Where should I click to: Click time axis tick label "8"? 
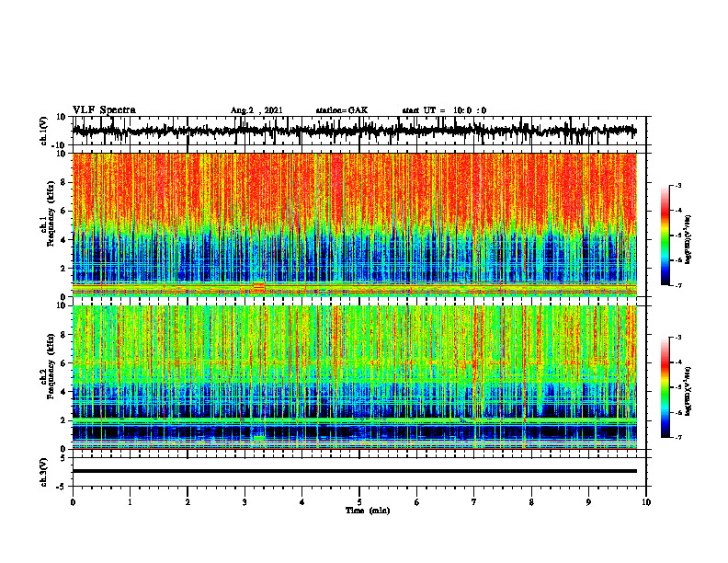click(531, 502)
